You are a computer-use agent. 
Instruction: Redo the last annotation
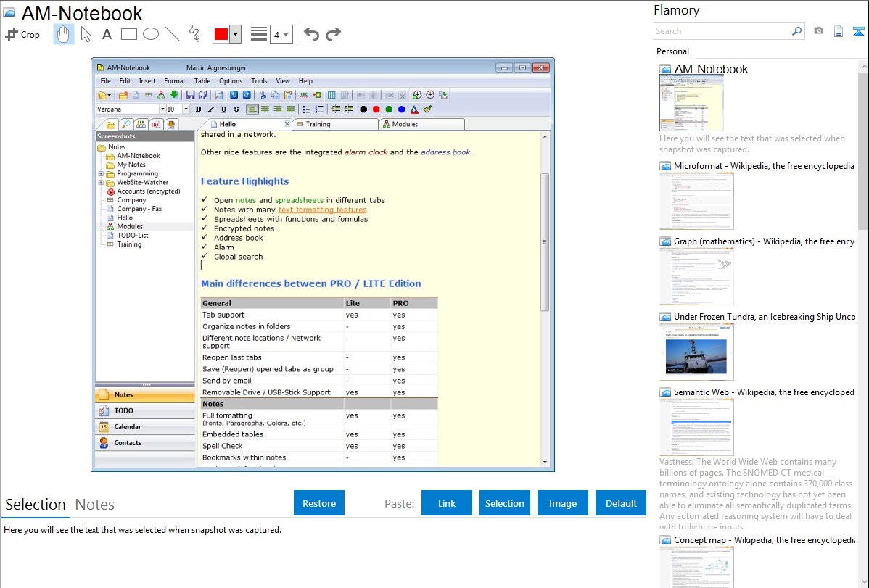333,34
